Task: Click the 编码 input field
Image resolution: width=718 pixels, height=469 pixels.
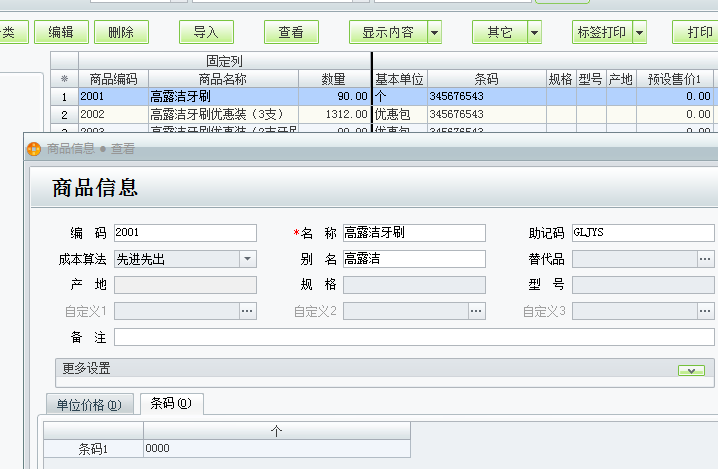Action: (x=185, y=233)
